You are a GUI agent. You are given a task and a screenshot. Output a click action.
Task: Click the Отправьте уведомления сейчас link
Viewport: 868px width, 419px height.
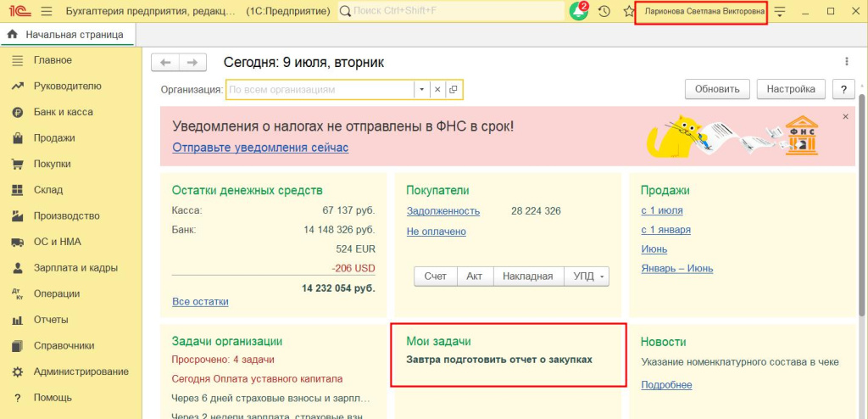click(x=260, y=148)
